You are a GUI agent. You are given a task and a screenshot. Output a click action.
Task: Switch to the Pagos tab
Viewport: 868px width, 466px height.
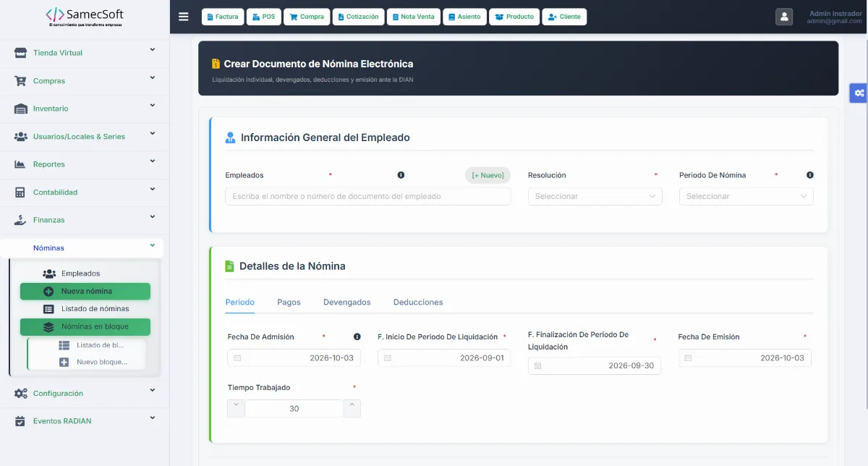click(x=289, y=302)
